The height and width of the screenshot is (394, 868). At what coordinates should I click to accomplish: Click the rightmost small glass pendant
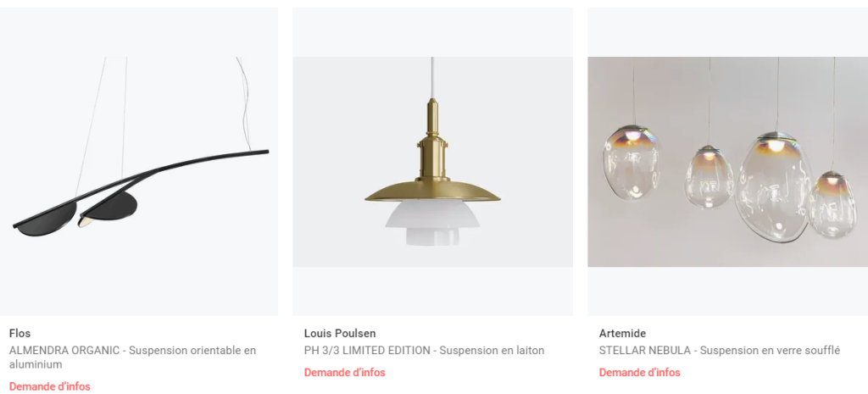[x=832, y=205]
